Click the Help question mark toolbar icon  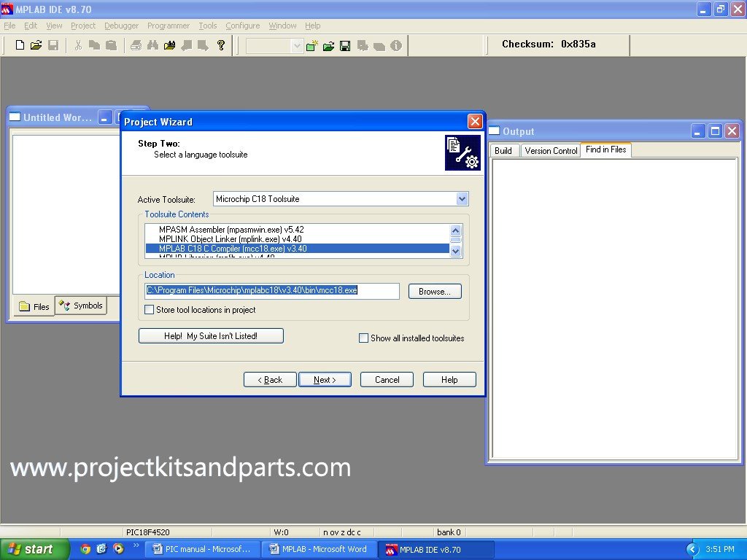coord(221,45)
